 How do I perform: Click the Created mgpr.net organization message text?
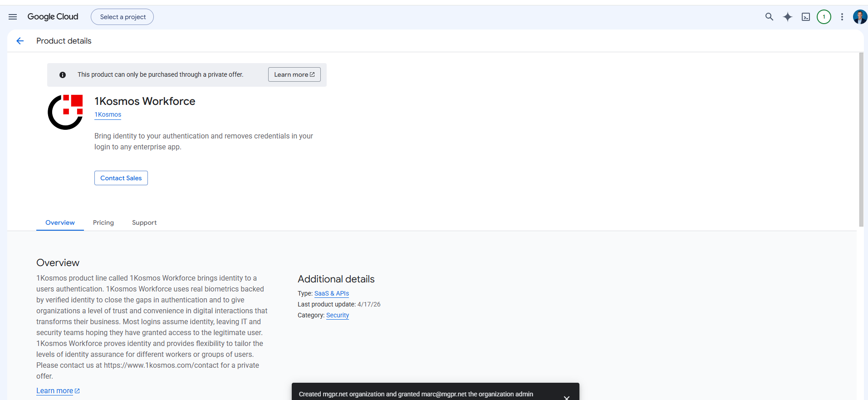(416, 394)
